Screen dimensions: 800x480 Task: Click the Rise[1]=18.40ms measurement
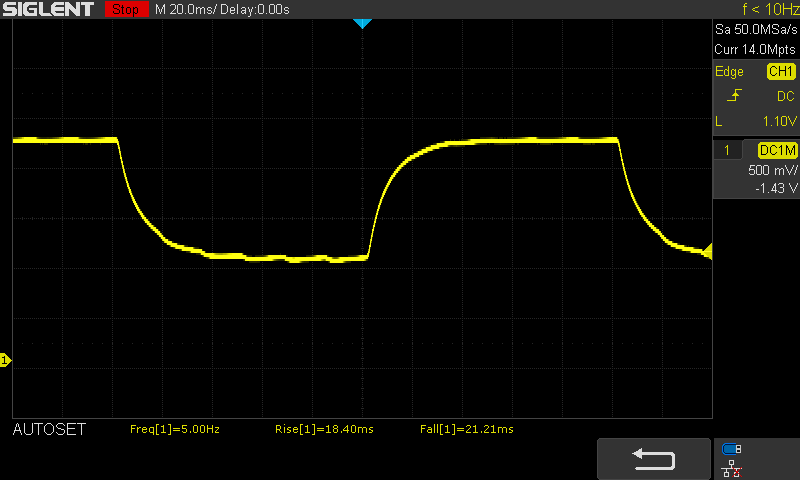tap(324, 430)
